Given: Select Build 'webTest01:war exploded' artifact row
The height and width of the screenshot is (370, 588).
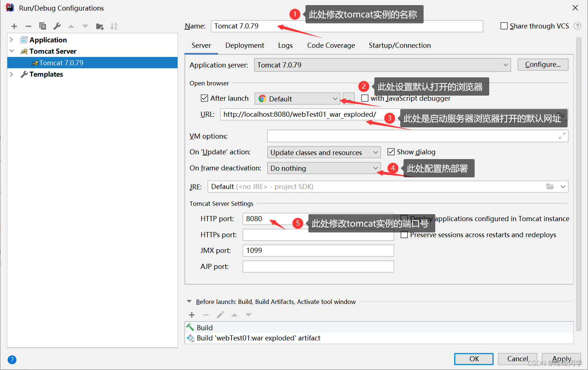Looking at the screenshot, I should 379,338.
